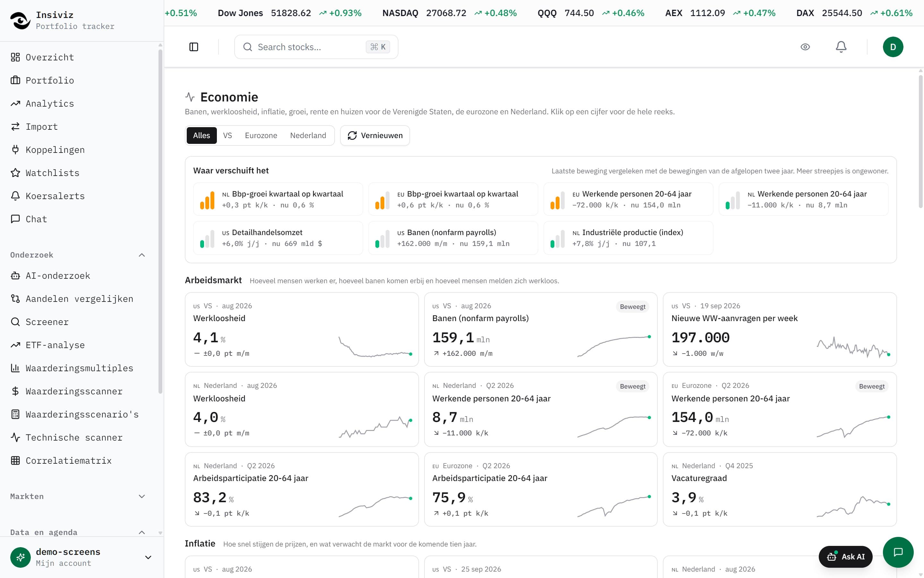Open Nieuwe WW-aanvragen per week card
This screenshot has height=578, width=924.
(x=780, y=329)
